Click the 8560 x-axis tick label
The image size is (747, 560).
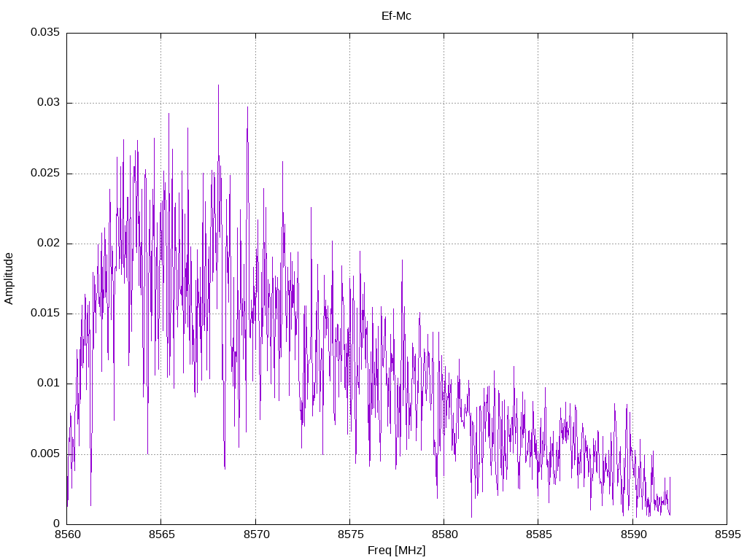point(67,534)
